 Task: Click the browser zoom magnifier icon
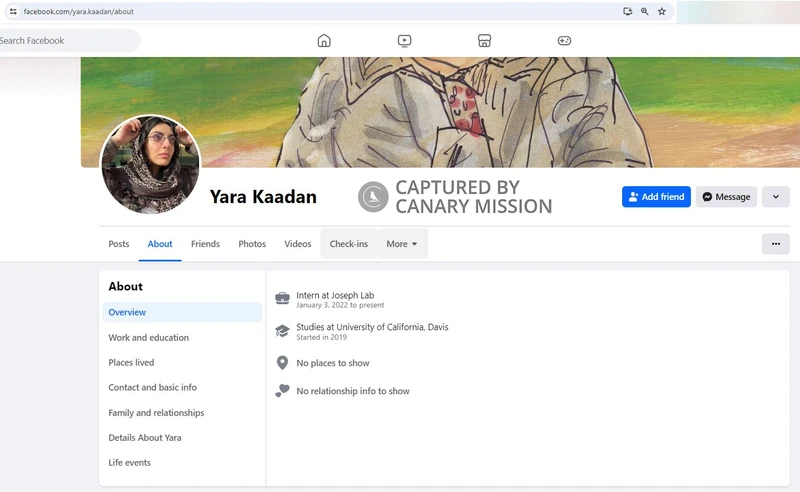pos(644,11)
